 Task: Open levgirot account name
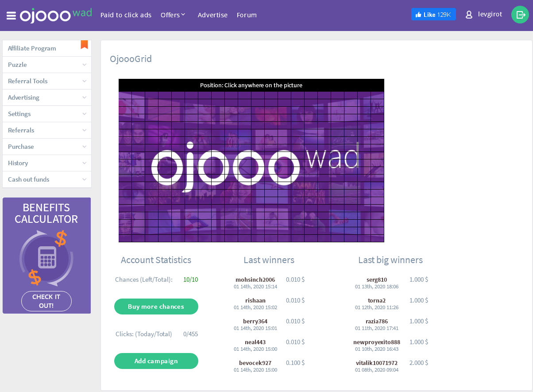pos(490,14)
